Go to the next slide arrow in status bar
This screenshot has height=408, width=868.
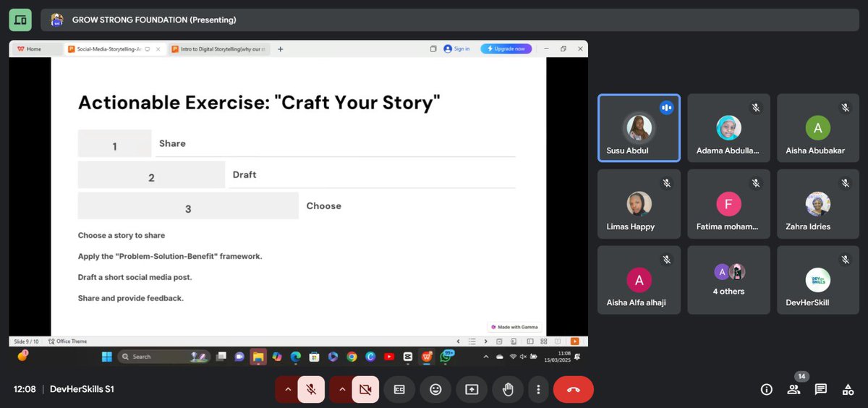click(486, 341)
